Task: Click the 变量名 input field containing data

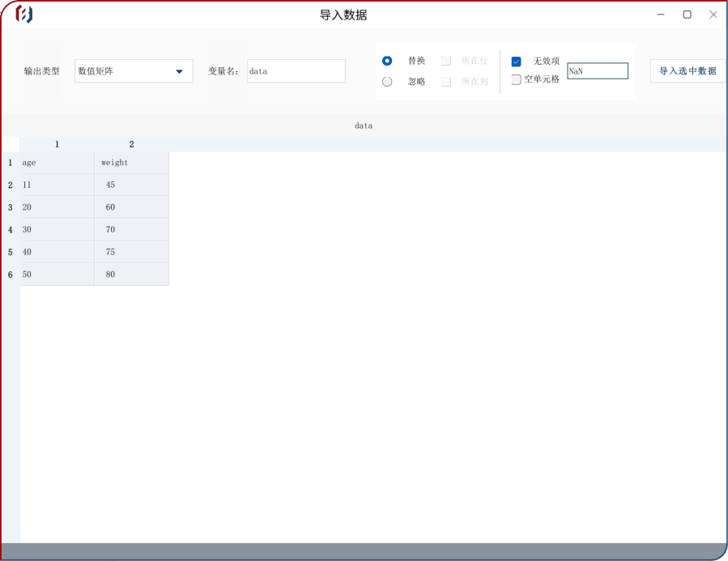Action: pyautogui.click(x=296, y=71)
